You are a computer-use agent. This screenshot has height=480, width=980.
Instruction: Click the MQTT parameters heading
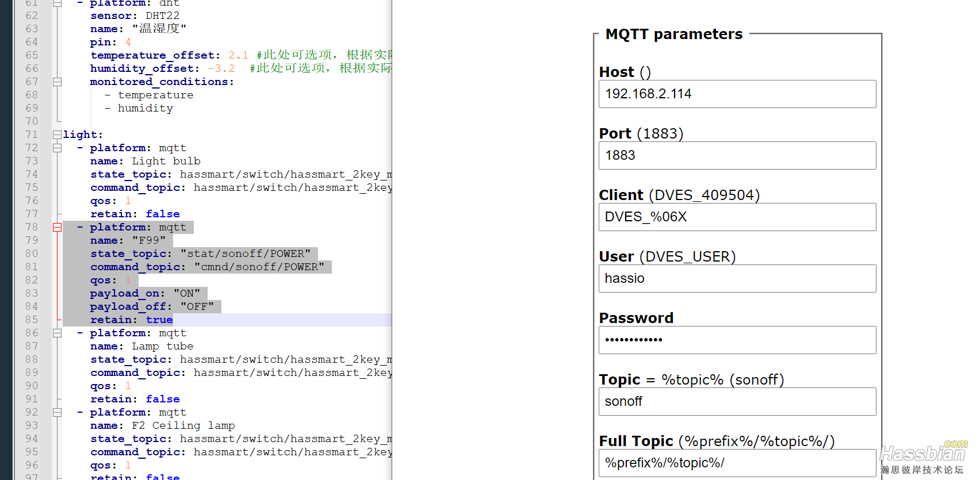pyautogui.click(x=674, y=34)
